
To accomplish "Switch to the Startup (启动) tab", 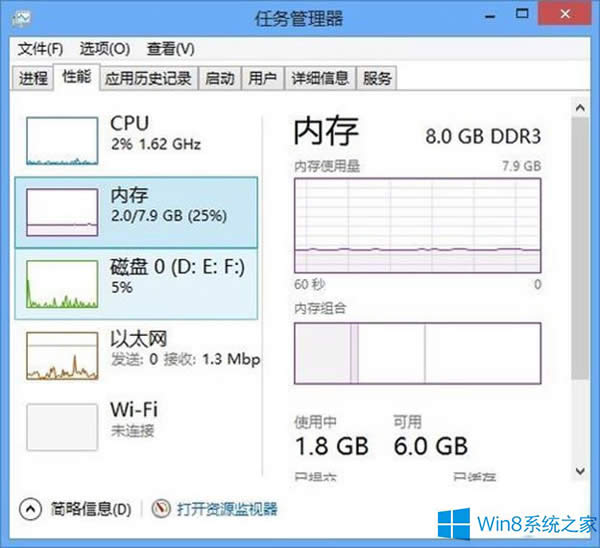I will click(219, 78).
